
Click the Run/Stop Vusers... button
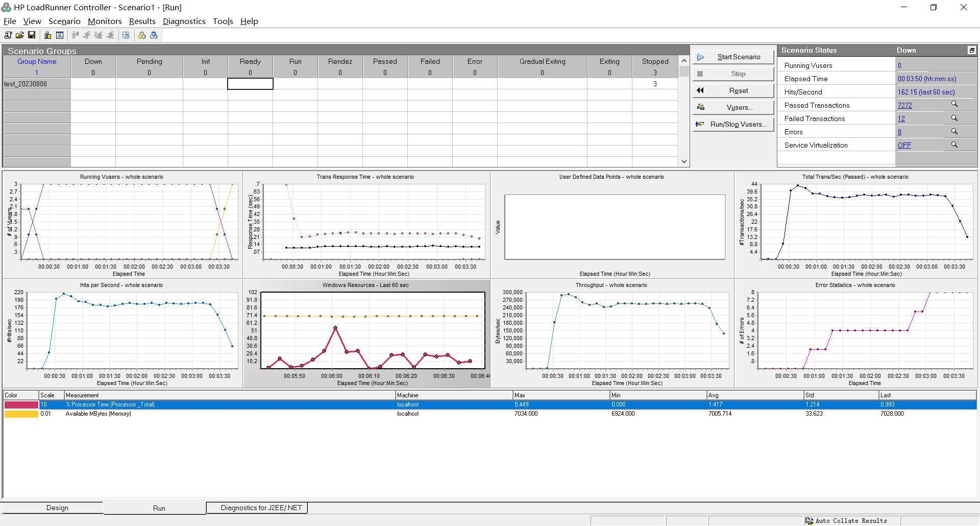tap(733, 124)
